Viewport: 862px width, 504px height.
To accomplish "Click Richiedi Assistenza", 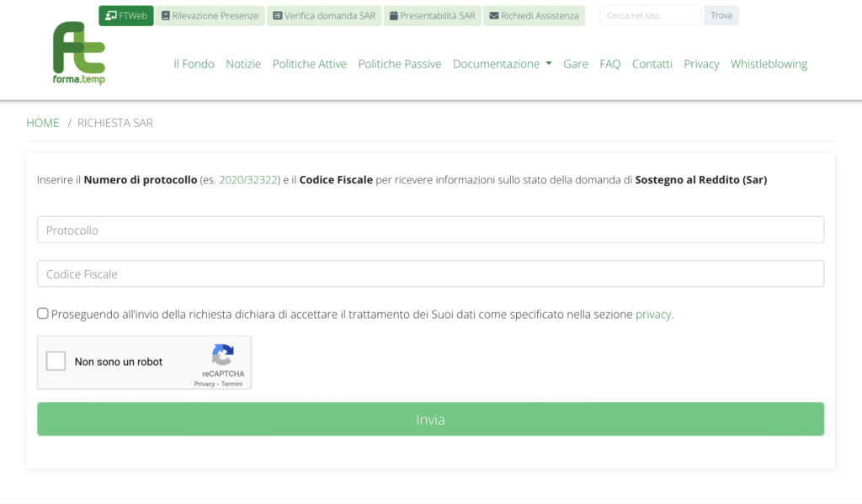I will (x=535, y=15).
